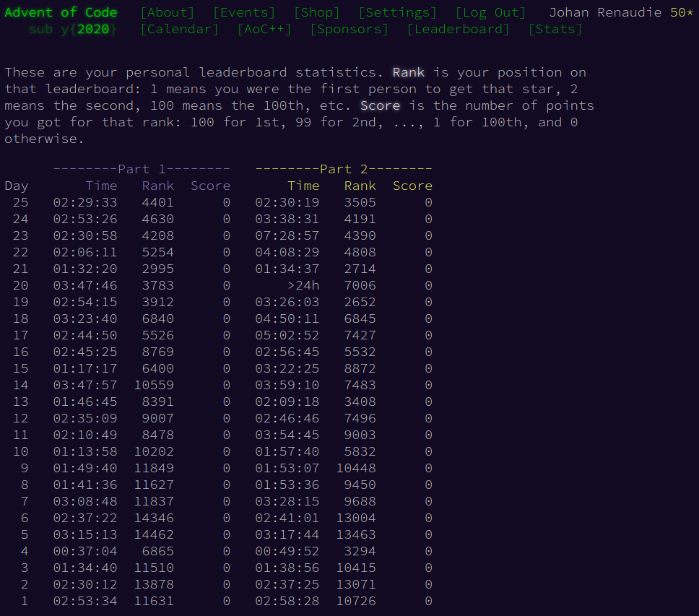
Task: Open the 2020 year link
Action: coord(93,30)
